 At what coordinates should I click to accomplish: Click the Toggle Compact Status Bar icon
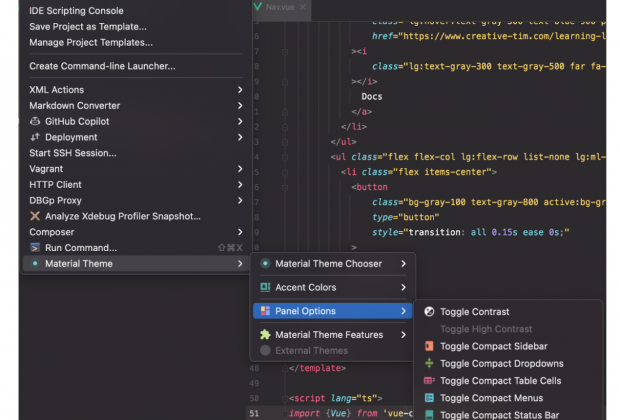(x=429, y=414)
